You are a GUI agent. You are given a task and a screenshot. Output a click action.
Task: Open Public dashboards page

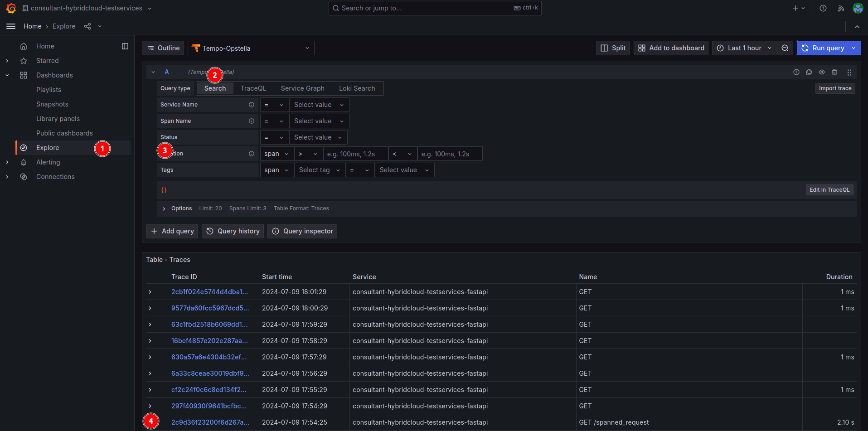coord(64,133)
